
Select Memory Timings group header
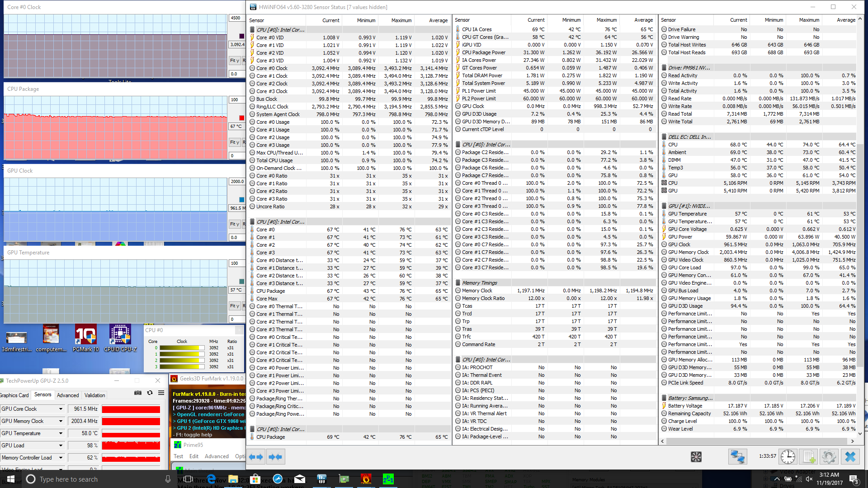pyautogui.click(x=555, y=283)
